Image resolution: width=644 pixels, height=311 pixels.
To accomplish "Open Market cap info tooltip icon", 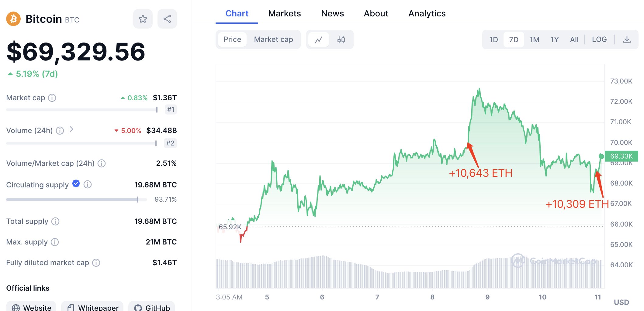I will click(x=52, y=98).
